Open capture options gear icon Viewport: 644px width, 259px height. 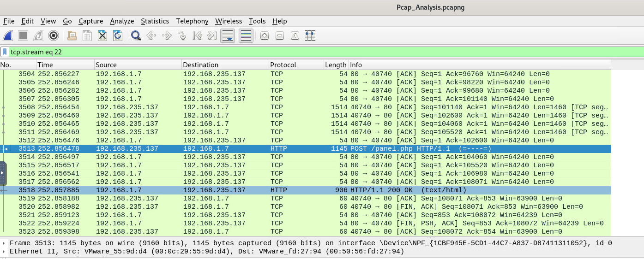coord(54,35)
